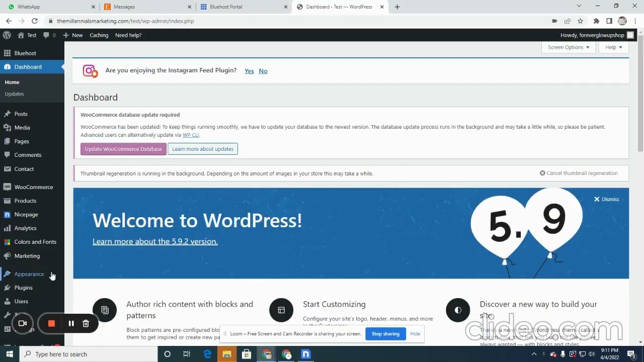The image size is (644, 362).
Task: Open Learn more about the 5.9.2 version
Action: click(155, 242)
